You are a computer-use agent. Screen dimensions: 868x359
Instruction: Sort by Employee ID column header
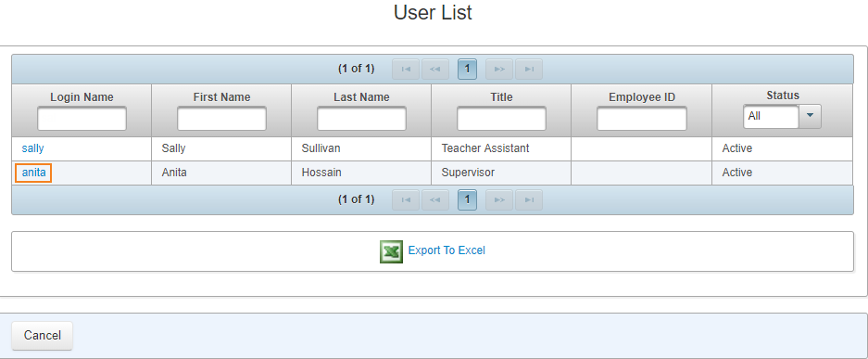[x=642, y=97]
